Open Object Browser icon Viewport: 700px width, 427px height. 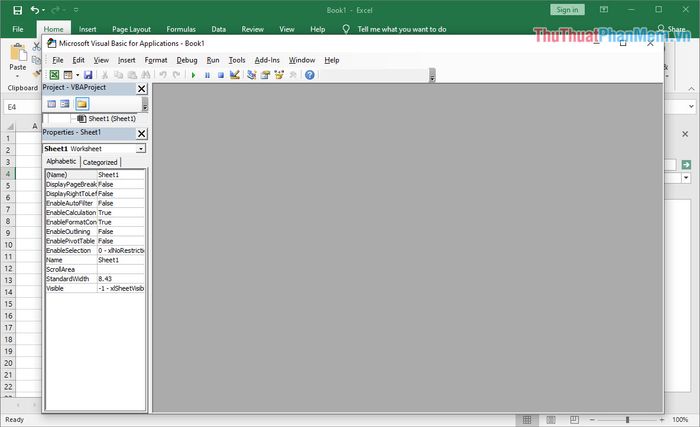(x=279, y=75)
